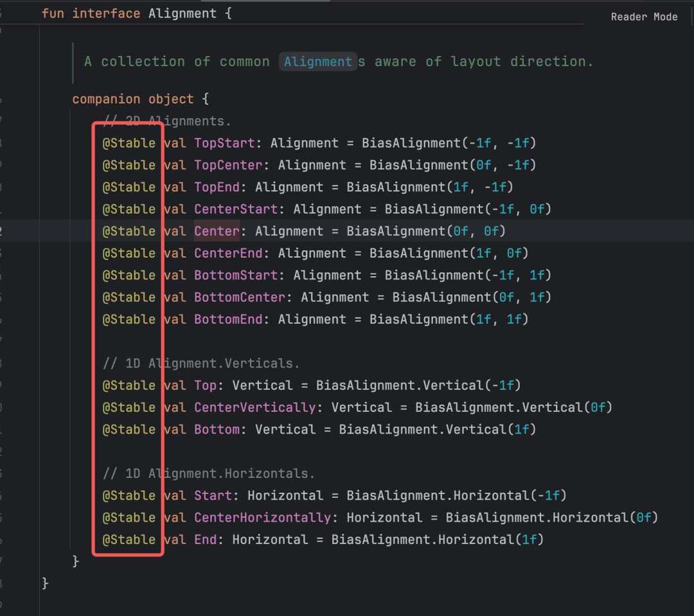Select the TopEnd property name
Viewport: 694px width, 616px height.
coord(217,187)
